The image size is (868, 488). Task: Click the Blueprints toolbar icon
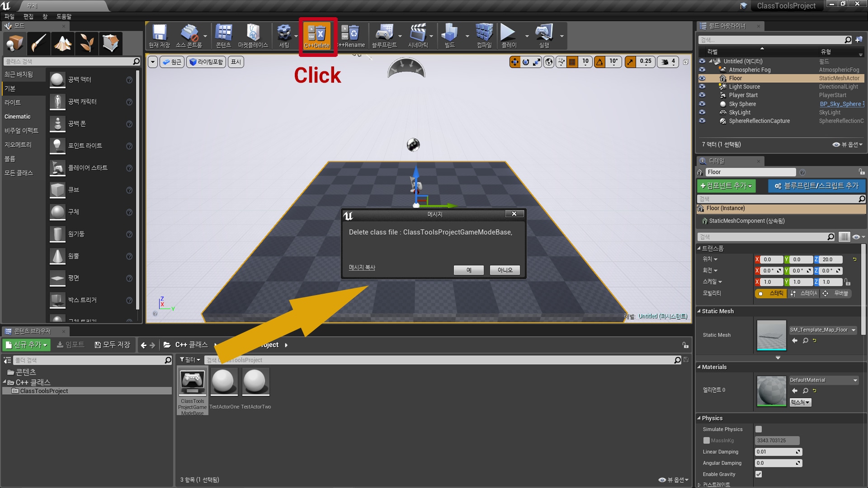(x=384, y=36)
